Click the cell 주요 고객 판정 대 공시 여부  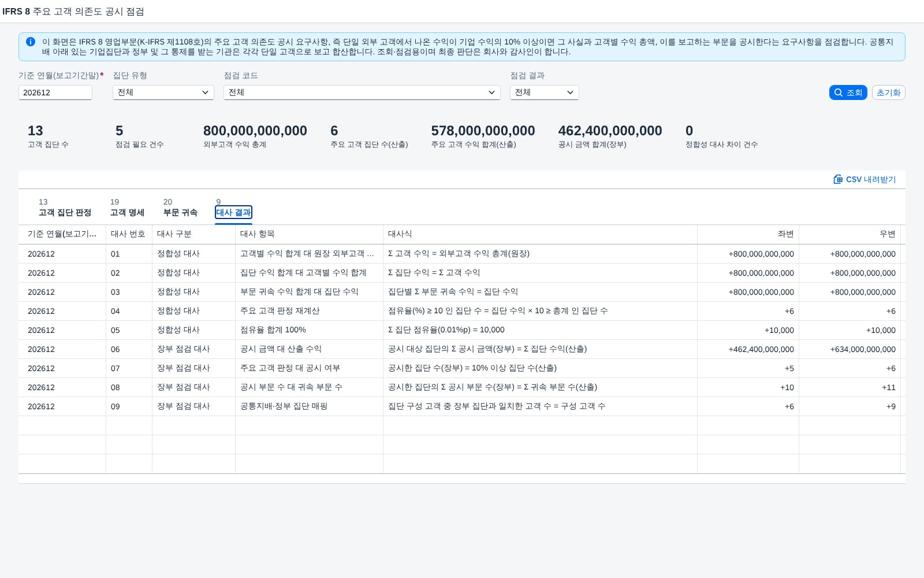(309, 368)
